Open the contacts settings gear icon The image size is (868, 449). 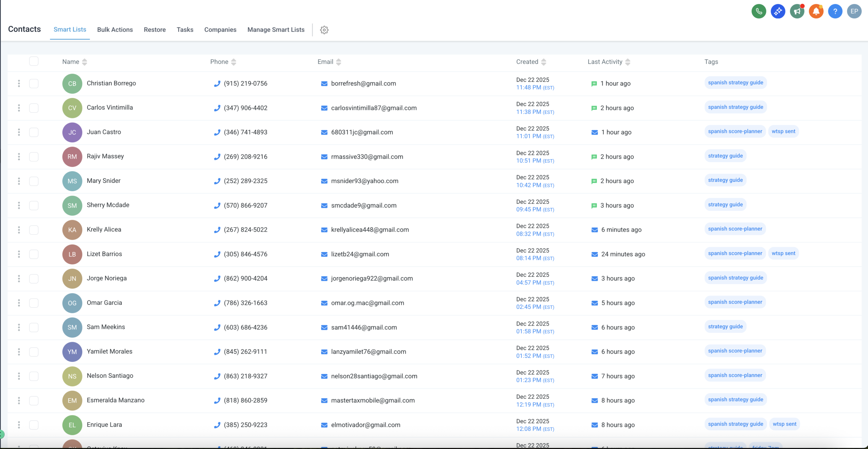click(x=324, y=30)
